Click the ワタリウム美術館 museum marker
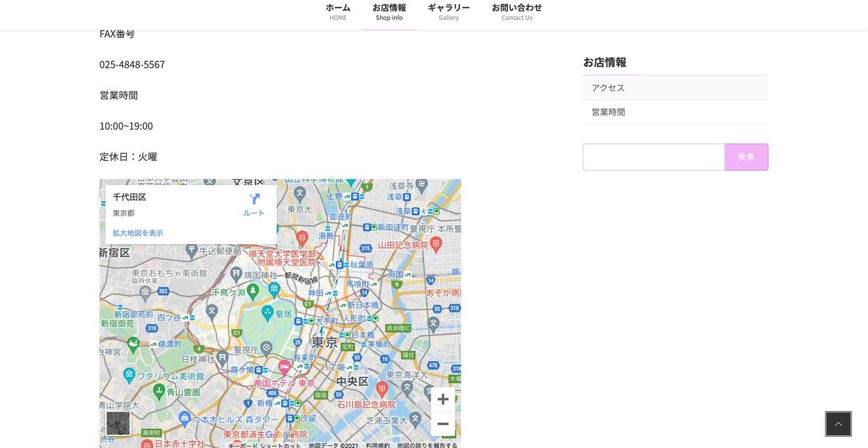The image size is (868, 448). point(129,375)
